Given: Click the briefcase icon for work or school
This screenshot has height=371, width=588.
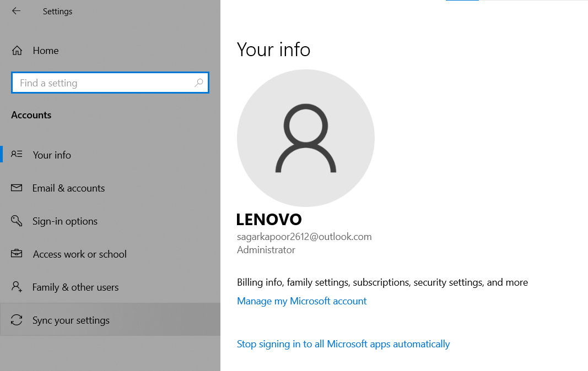Looking at the screenshot, I should pyautogui.click(x=17, y=254).
